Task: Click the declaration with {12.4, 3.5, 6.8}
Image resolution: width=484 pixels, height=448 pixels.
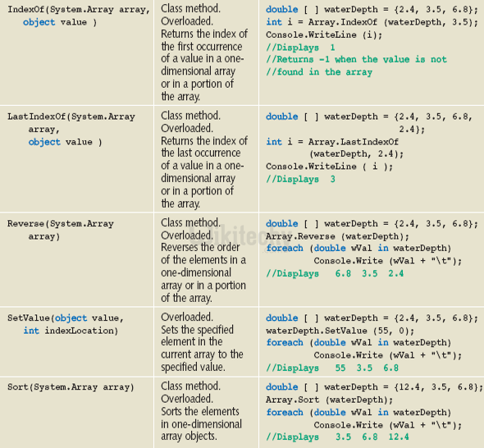Action: pyautogui.click(x=374, y=387)
